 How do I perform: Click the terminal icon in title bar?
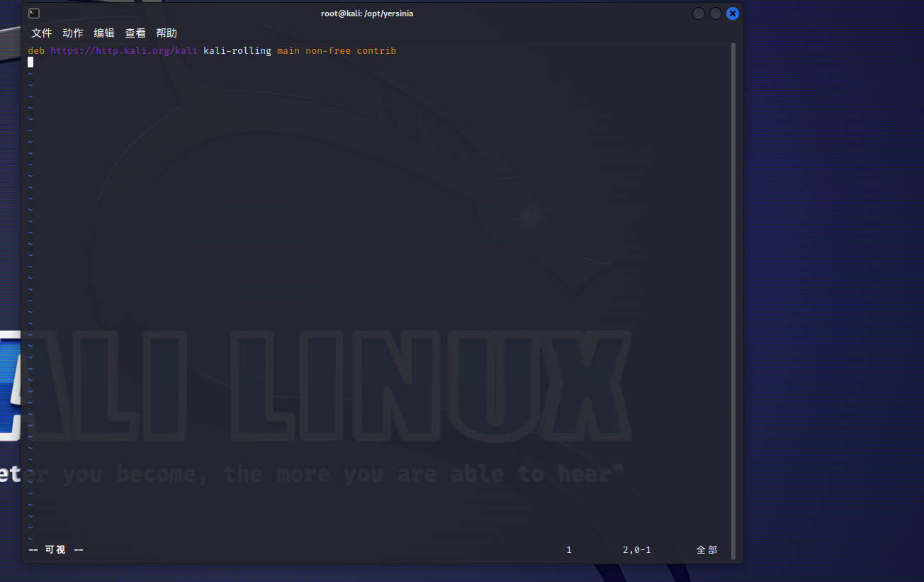[34, 13]
